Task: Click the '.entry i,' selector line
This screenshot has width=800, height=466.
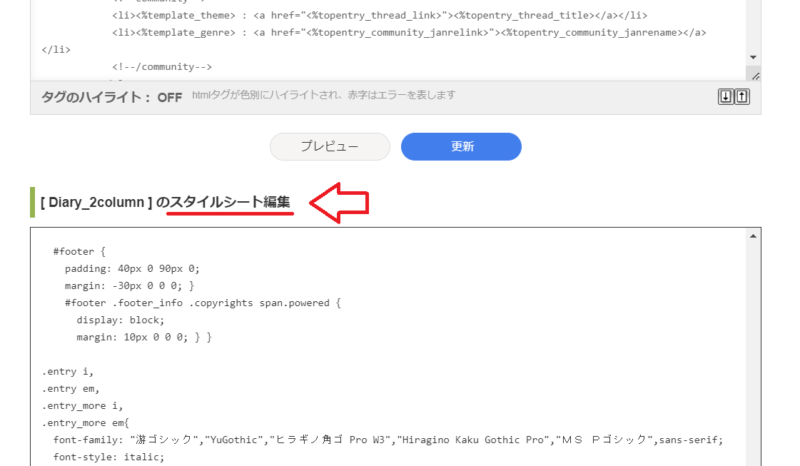Action: 67,372
